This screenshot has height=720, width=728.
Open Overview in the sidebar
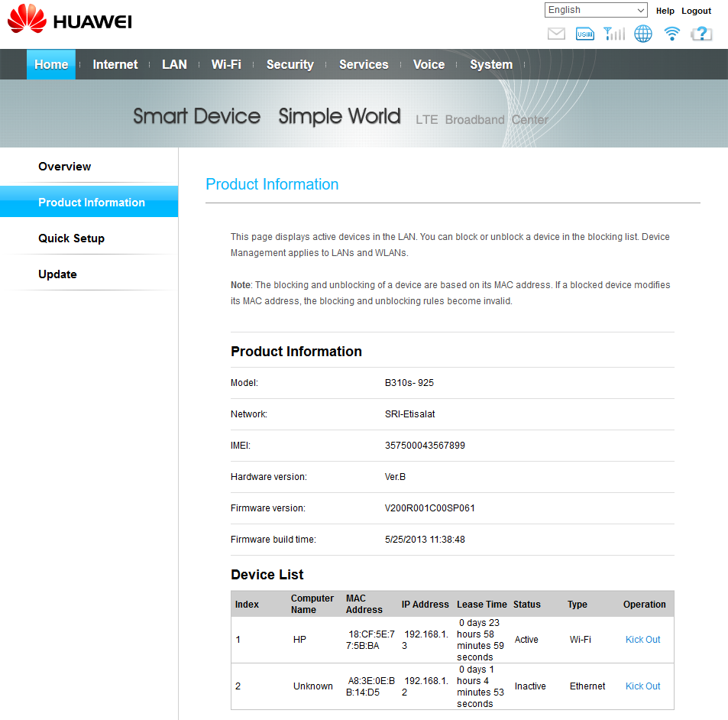(65, 167)
